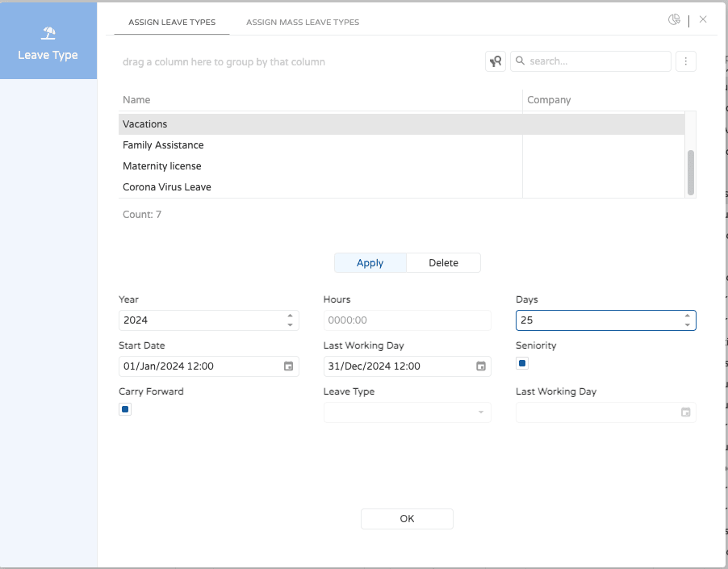Click the pie chart icon in header
Screen dimensions: 728x569
pyautogui.click(x=674, y=20)
